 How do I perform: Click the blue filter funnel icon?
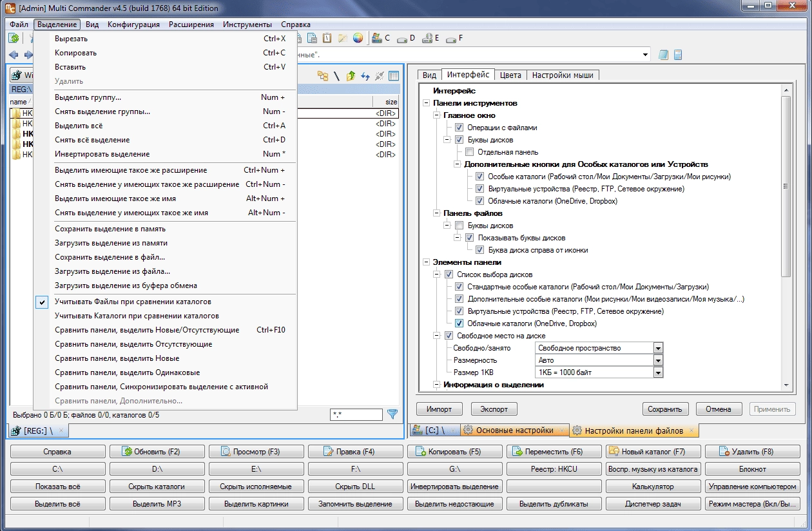[x=392, y=414]
